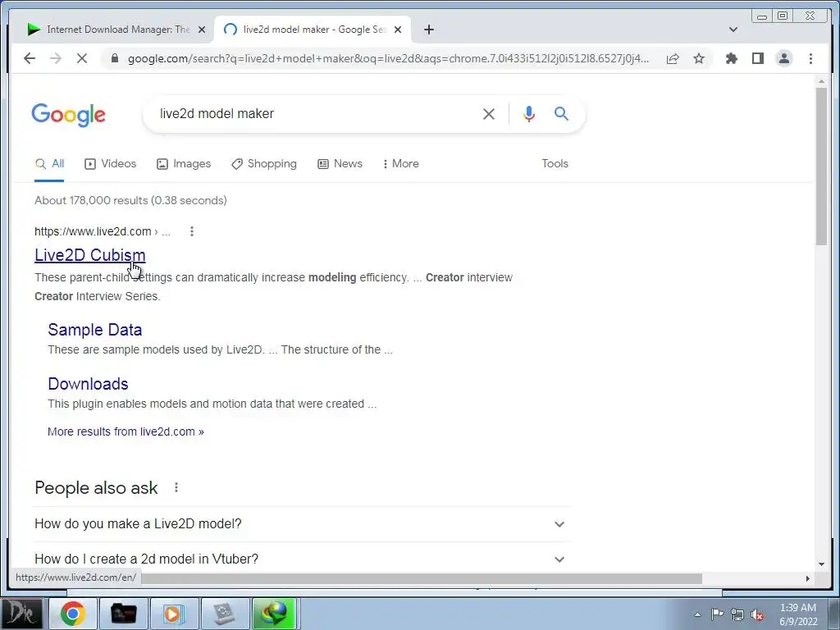Open the Chrome profile avatar
This screenshot has width=840, height=630.
click(x=783, y=58)
